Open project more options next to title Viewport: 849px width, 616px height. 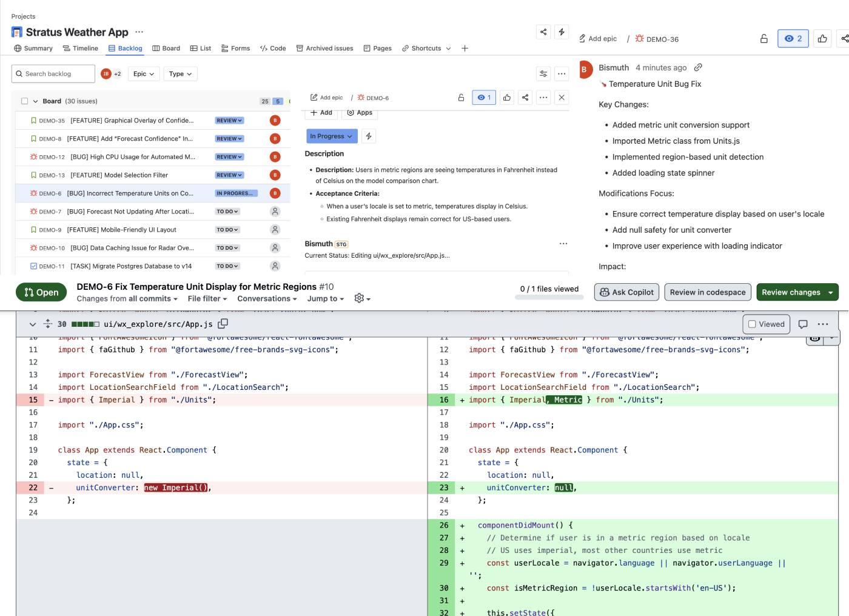point(139,32)
